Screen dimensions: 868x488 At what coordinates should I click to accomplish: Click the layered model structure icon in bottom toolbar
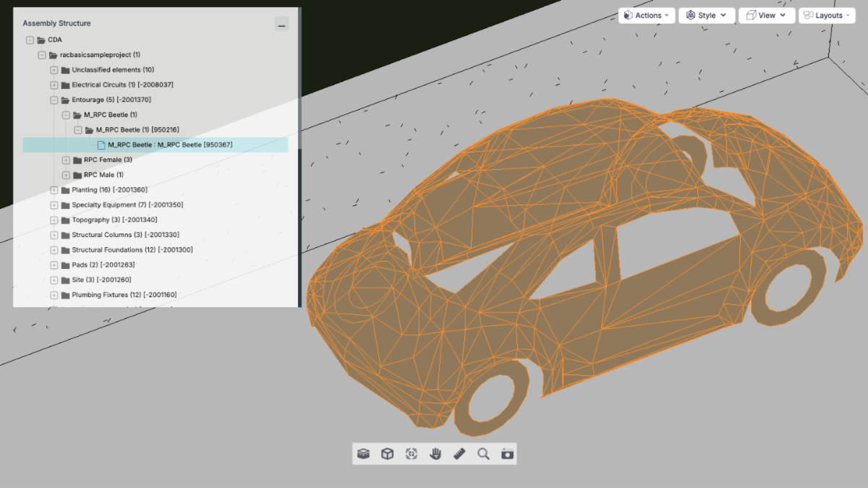[x=364, y=454]
